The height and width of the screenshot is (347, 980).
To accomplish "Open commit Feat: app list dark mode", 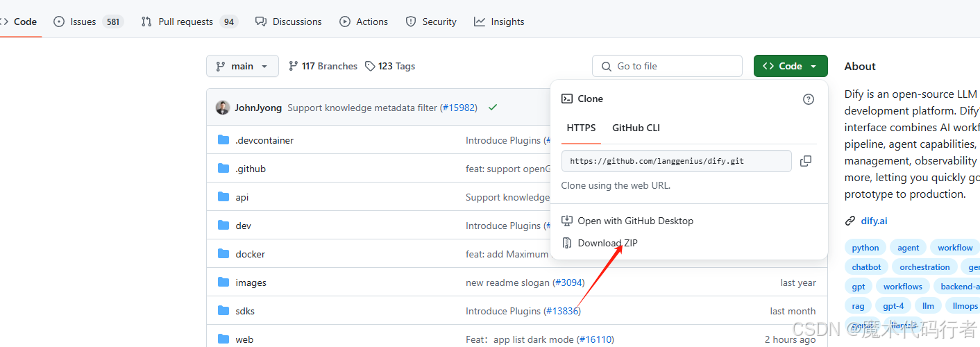I will (x=520, y=339).
